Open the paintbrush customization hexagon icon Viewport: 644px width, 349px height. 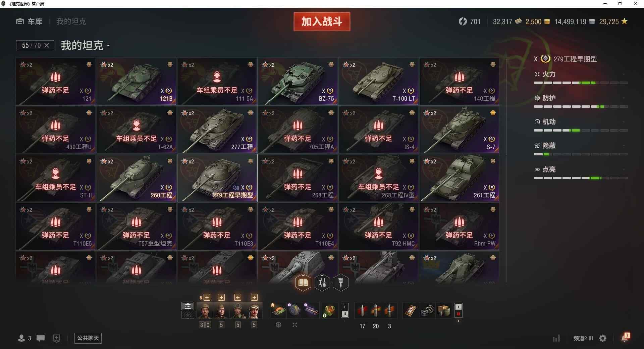tap(341, 283)
